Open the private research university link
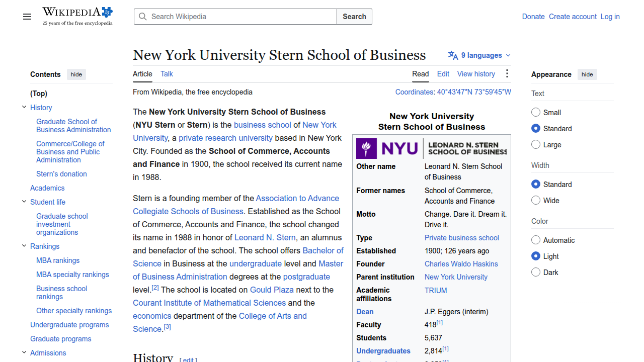The width and height of the screenshot is (644, 362). coord(225,138)
